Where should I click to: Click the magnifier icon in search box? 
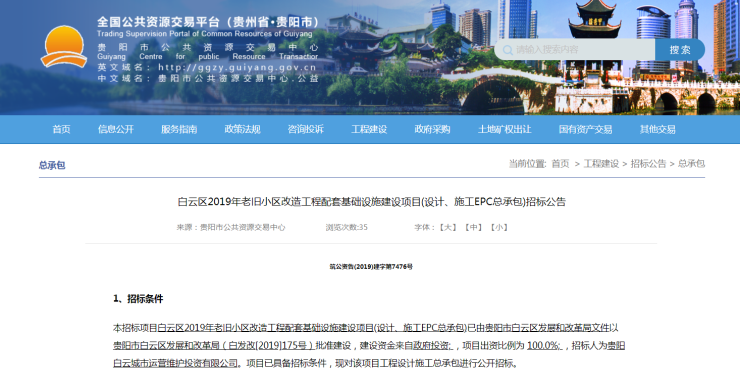coord(507,50)
